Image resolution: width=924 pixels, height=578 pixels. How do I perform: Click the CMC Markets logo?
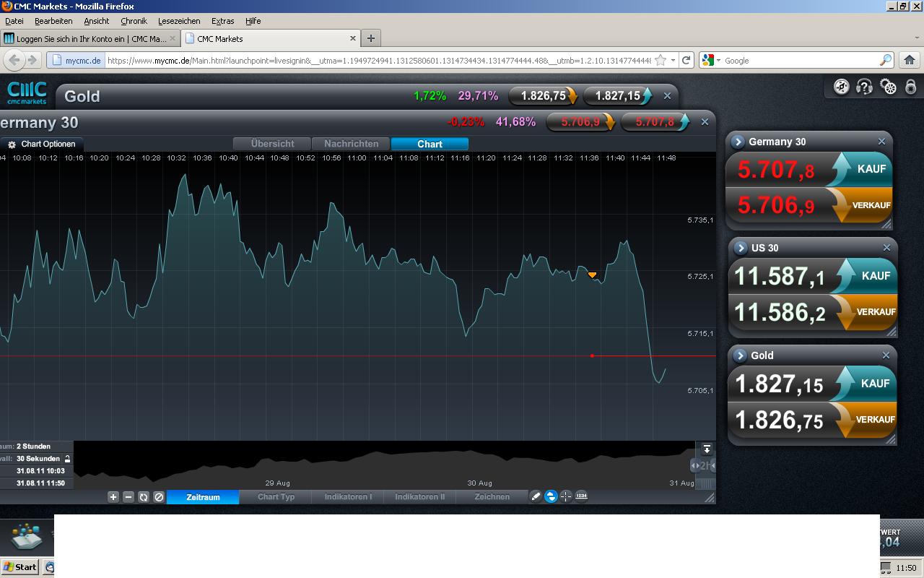pyautogui.click(x=27, y=93)
